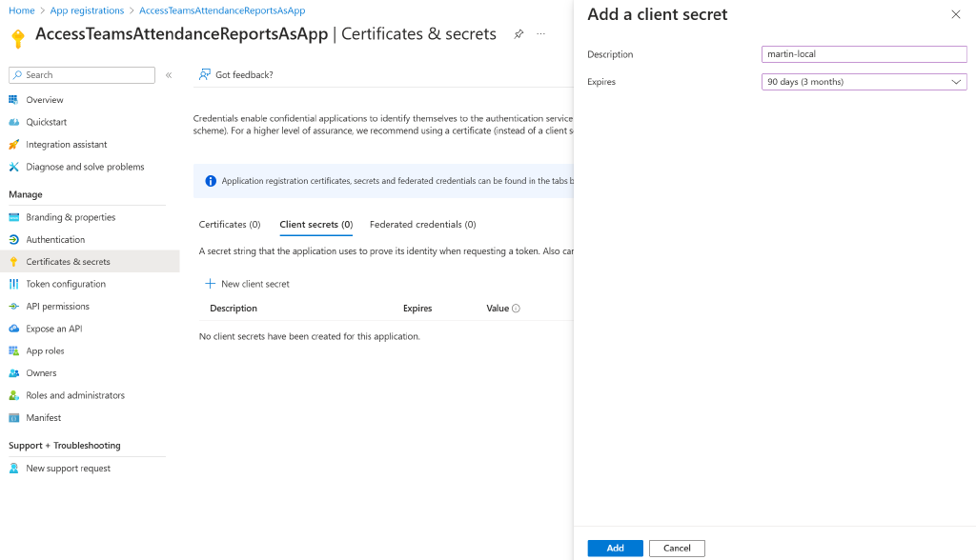View the Owners page
The image size is (976, 560).
pos(39,372)
